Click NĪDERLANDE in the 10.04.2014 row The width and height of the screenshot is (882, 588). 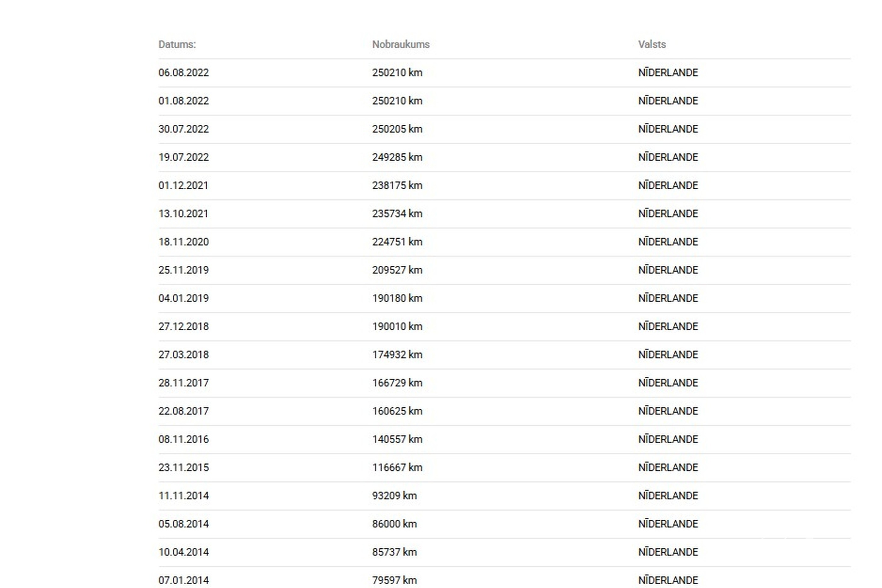(x=668, y=552)
